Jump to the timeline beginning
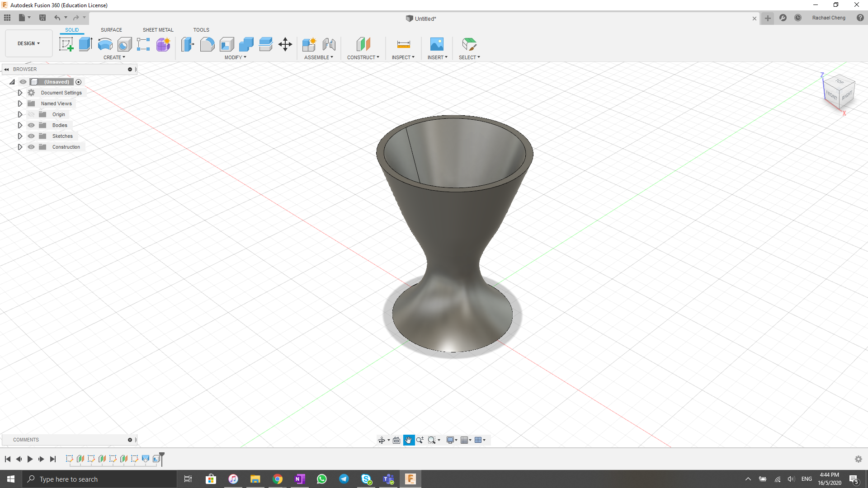 pyautogui.click(x=8, y=459)
